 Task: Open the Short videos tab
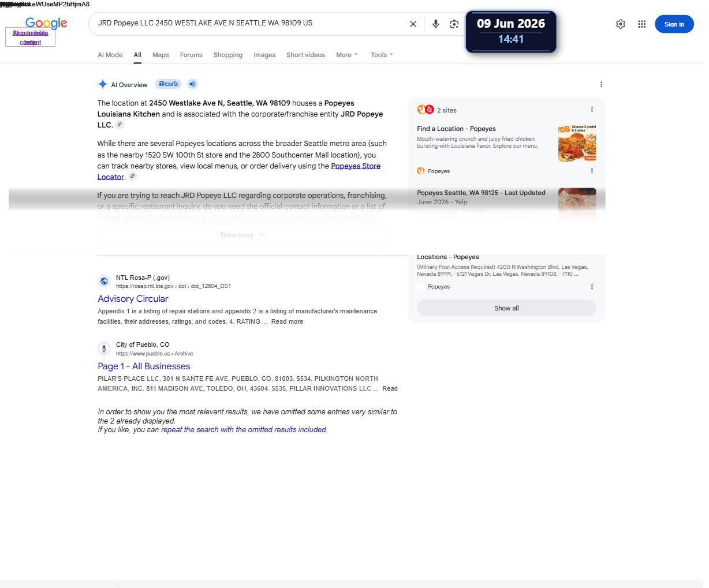pos(305,55)
